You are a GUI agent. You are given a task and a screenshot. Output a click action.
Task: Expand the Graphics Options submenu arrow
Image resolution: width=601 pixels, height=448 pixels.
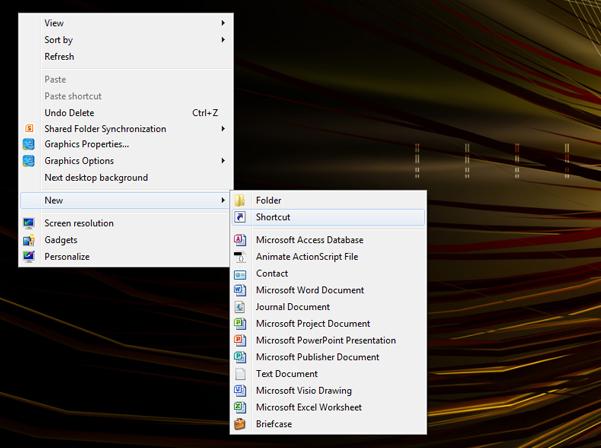(223, 161)
